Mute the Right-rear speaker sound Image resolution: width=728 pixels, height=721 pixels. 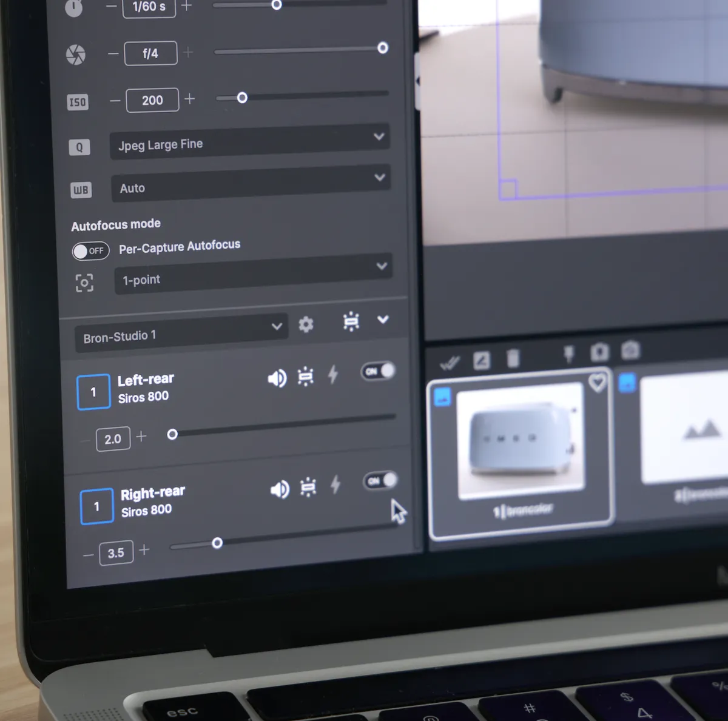(x=280, y=489)
